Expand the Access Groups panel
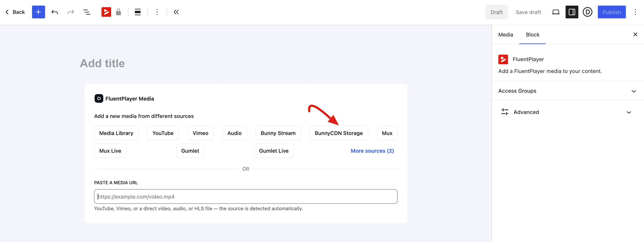This screenshot has width=644, height=242. [568, 91]
